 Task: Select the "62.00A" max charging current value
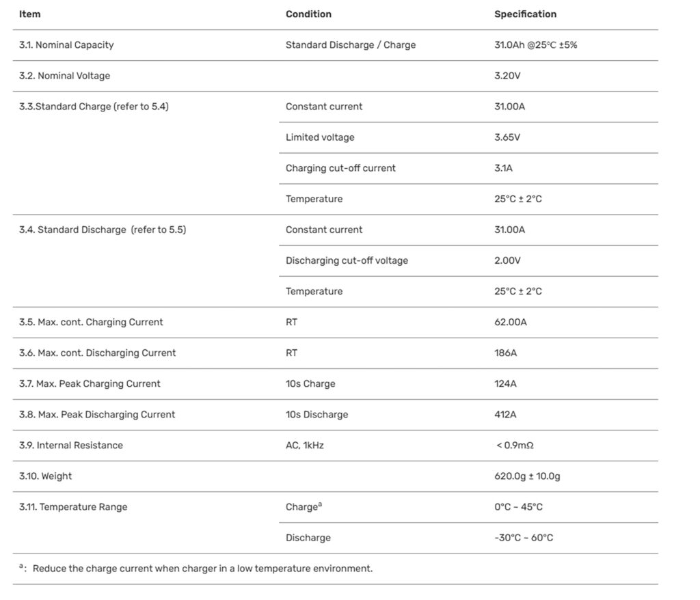511,322
